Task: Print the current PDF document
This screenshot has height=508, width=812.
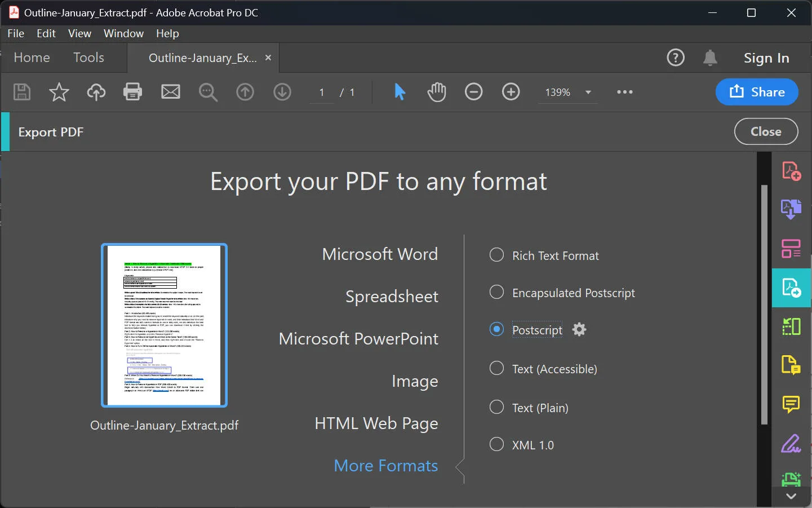Action: [x=132, y=92]
